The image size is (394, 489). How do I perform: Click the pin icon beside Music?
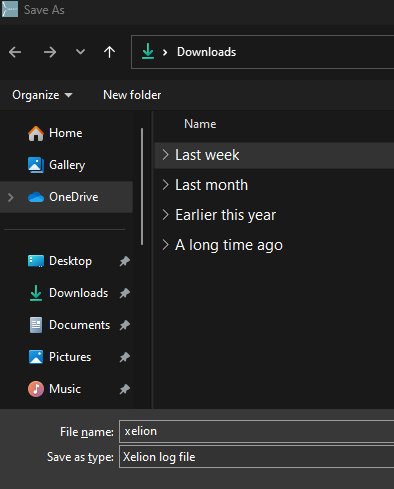[x=125, y=389]
